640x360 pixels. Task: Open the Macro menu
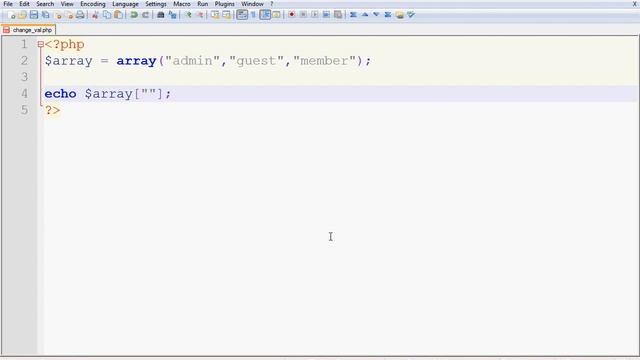point(182,4)
